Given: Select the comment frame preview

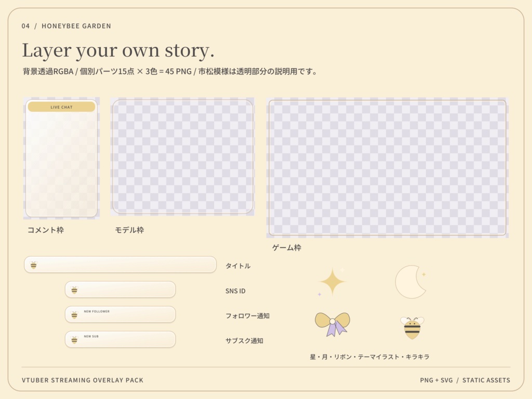Looking at the screenshot, I should [61, 158].
